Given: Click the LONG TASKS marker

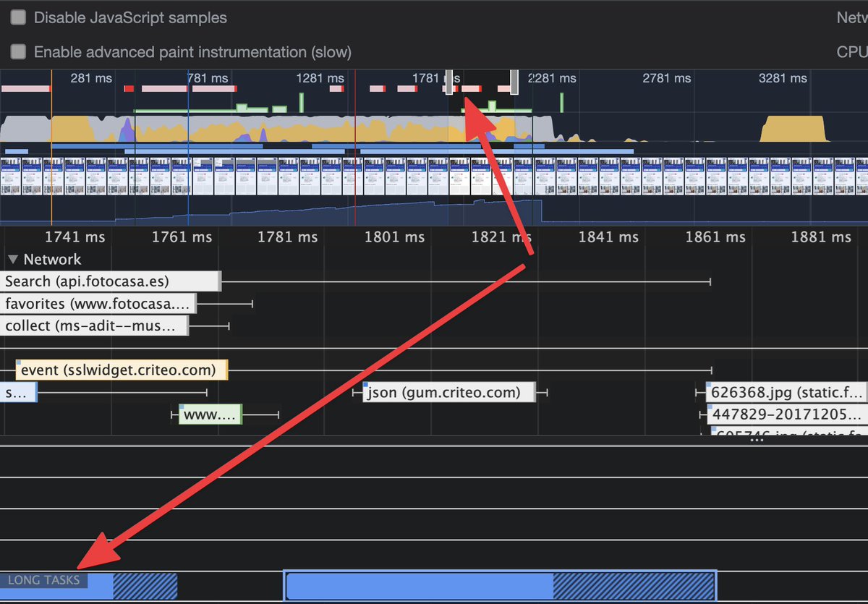Looking at the screenshot, I should (43, 579).
